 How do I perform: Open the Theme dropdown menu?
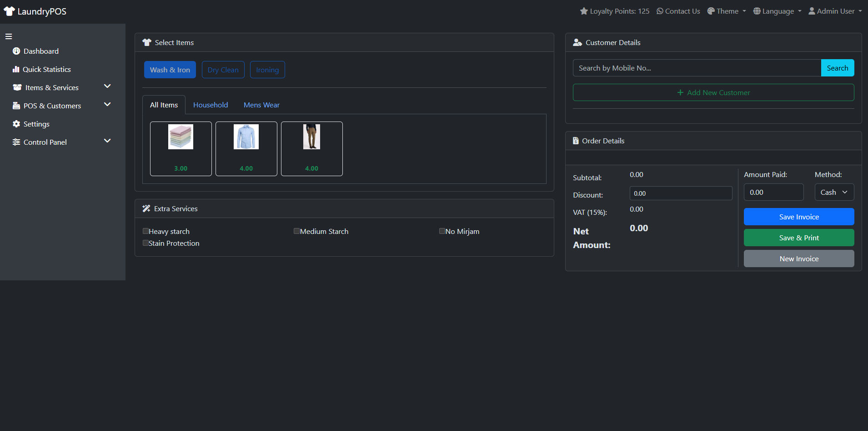(x=727, y=11)
